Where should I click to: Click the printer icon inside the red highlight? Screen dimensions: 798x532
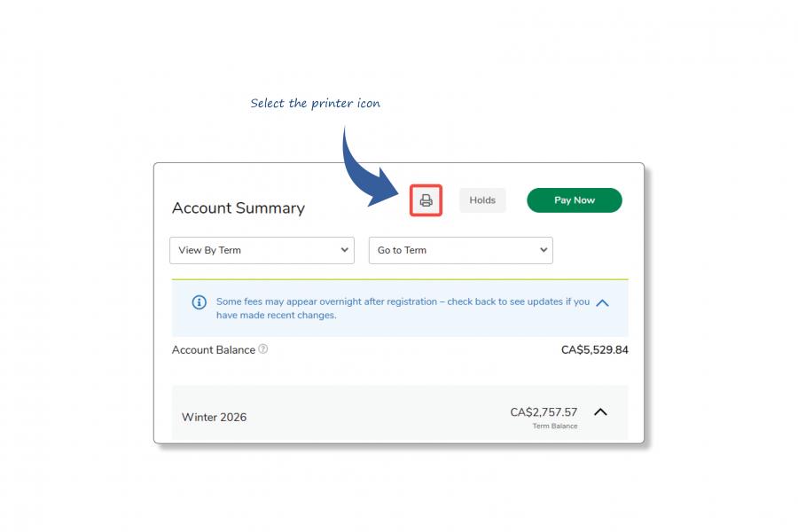coord(425,199)
